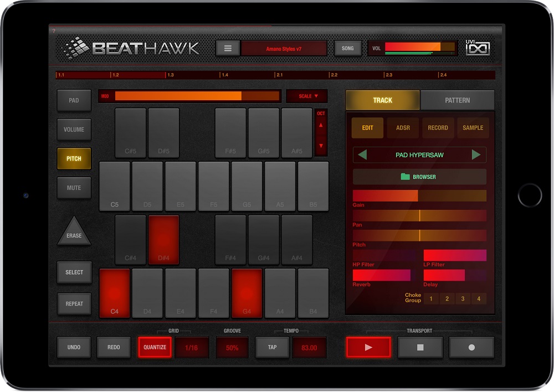Select previous instrument with left arrow

tap(362, 155)
